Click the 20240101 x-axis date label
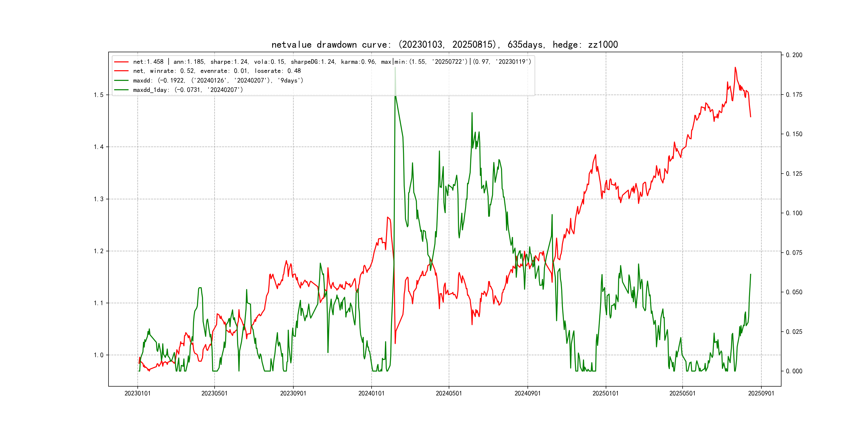This screenshot has width=868, height=434. tap(371, 393)
